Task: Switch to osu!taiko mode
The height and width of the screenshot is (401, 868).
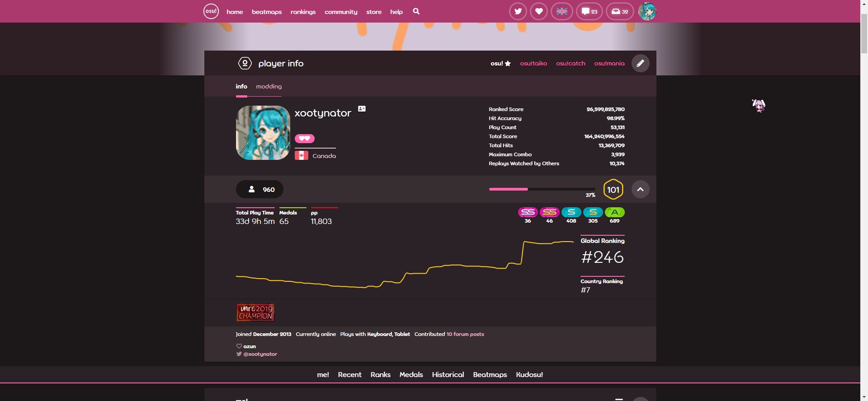Action: click(533, 63)
